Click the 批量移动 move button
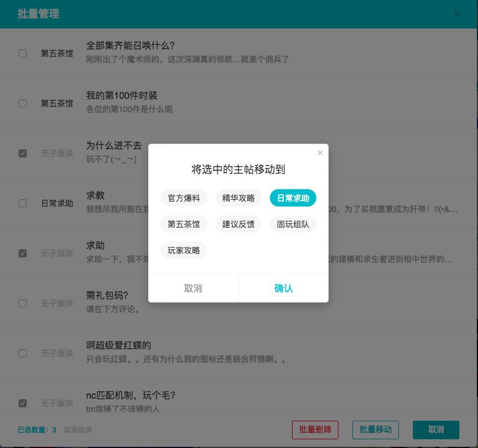 click(x=375, y=430)
